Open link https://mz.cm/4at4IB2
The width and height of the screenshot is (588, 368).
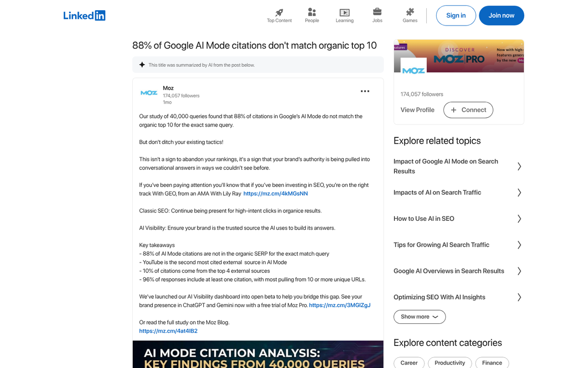click(168, 331)
